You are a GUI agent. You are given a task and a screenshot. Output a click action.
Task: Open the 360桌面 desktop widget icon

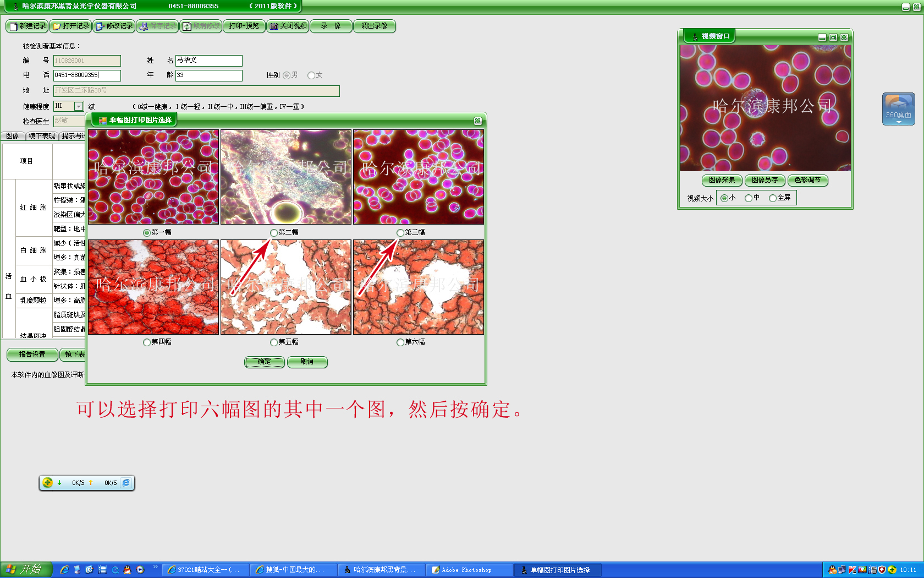pos(898,106)
